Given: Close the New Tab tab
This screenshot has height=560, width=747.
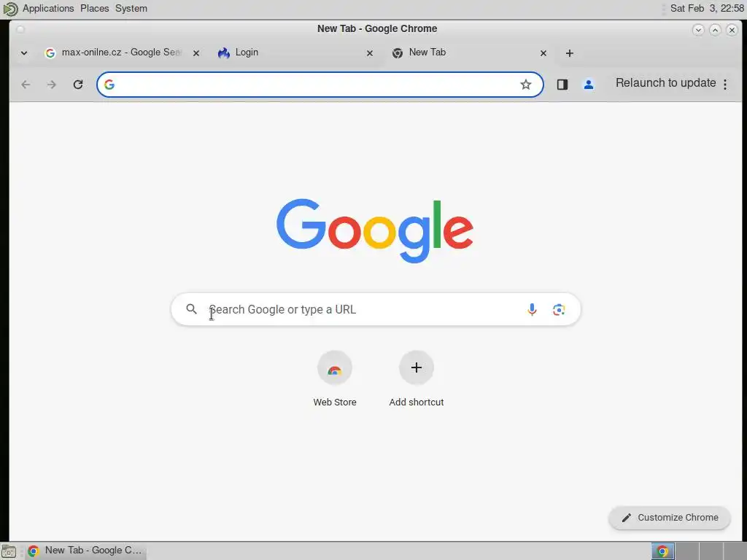Looking at the screenshot, I should [x=543, y=53].
